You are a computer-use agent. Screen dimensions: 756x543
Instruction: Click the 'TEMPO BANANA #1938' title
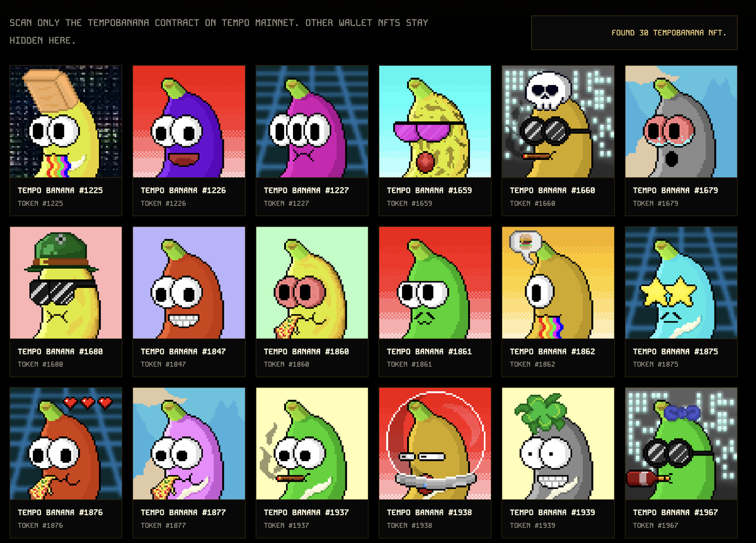pyautogui.click(x=430, y=513)
